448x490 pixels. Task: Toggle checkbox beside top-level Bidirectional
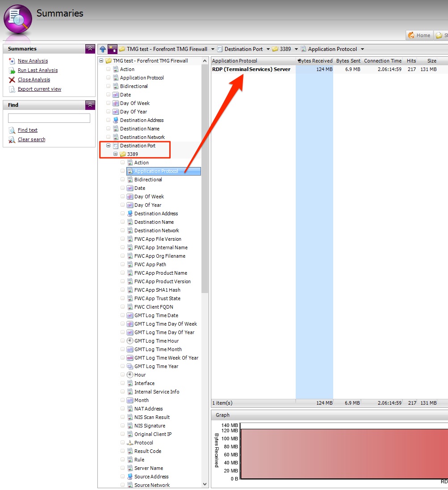tap(109, 86)
